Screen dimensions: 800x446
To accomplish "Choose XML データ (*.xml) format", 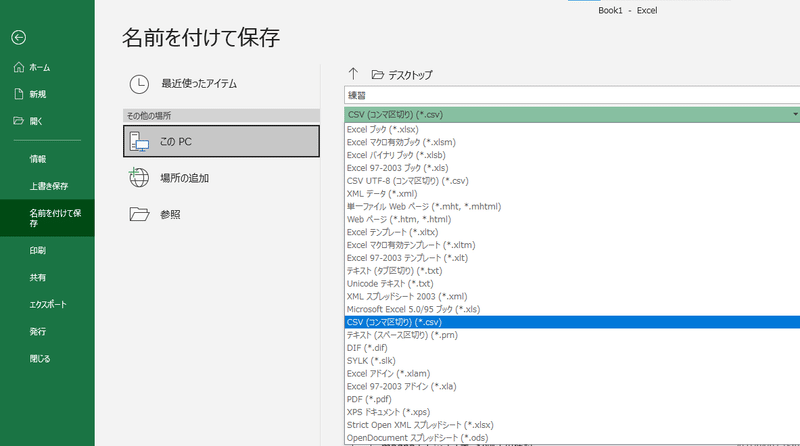I will (382, 193).
